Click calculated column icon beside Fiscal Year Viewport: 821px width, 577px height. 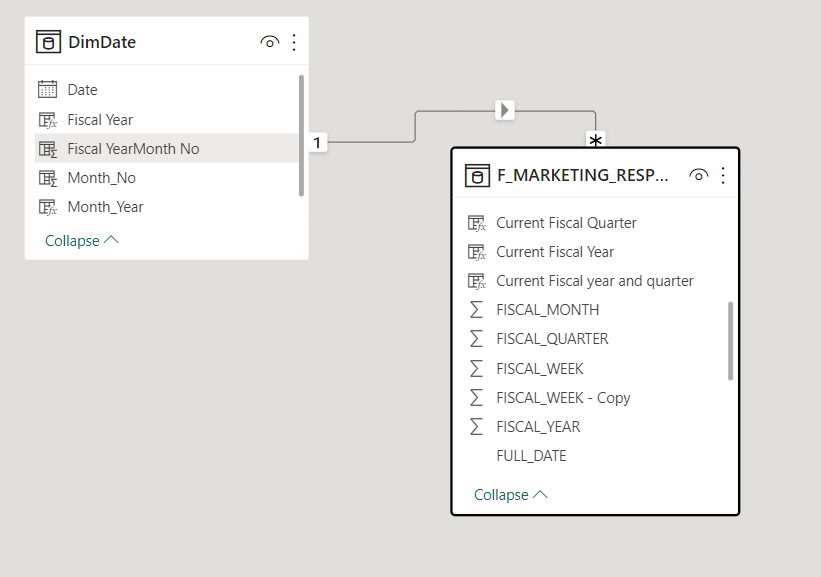(48, 120)
